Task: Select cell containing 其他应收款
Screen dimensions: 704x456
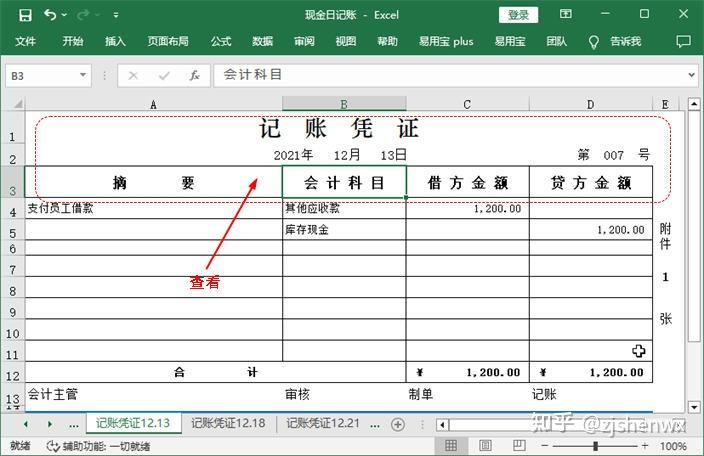Action: 343,209
